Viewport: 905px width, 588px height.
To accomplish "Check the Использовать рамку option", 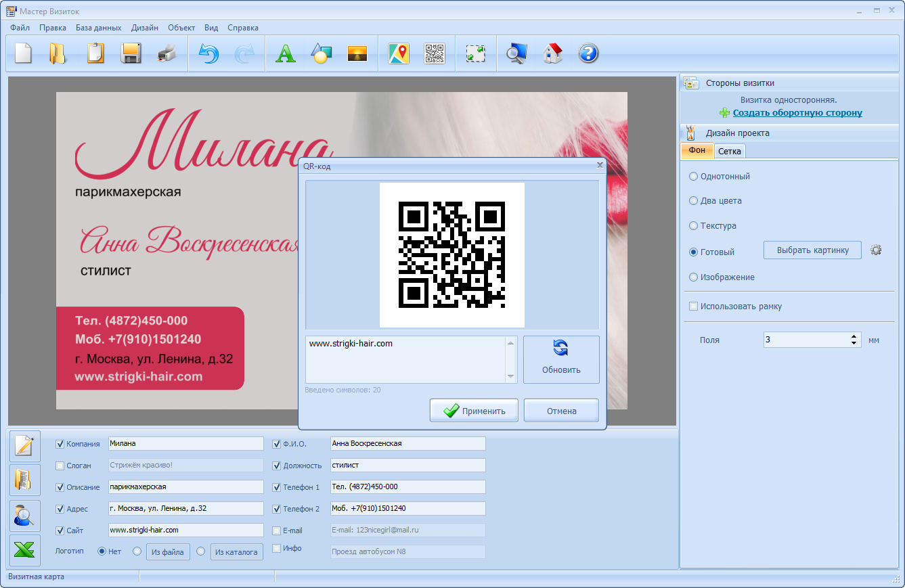I will pyautogui.click(x=693, y=307).
